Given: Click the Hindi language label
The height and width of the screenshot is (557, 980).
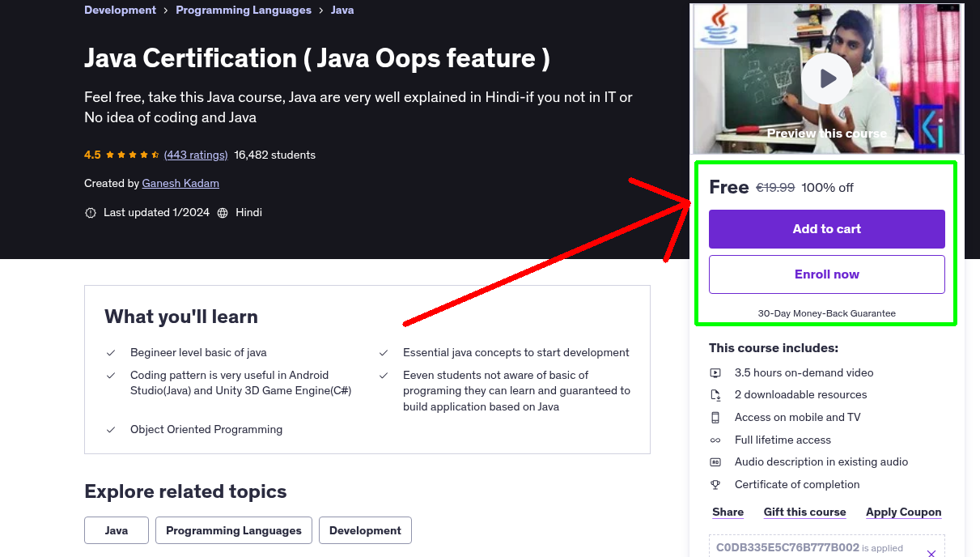Looking at the screenshot, I should coord(248,212).
